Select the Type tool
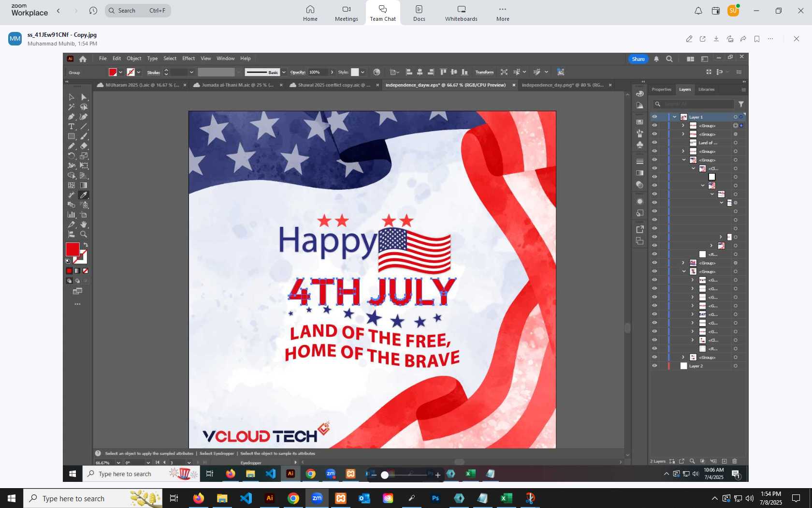The width and height of the screenshot is (812, 508). (x=72, y=127)
